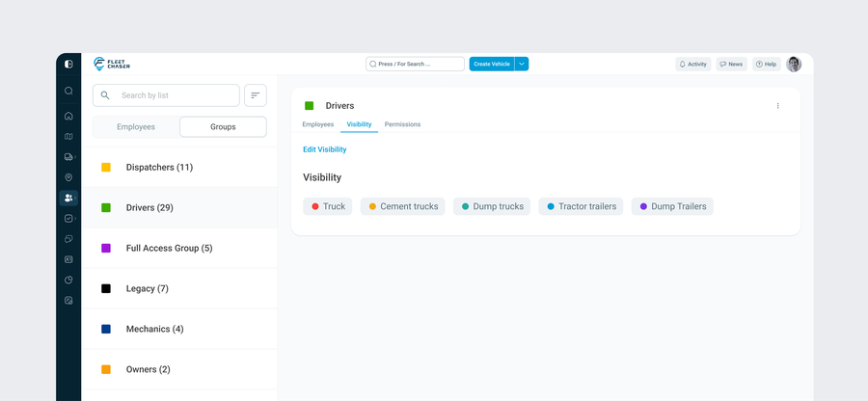
Task: Focus the Press / For Search field
Action: click(x=415, y=65)
